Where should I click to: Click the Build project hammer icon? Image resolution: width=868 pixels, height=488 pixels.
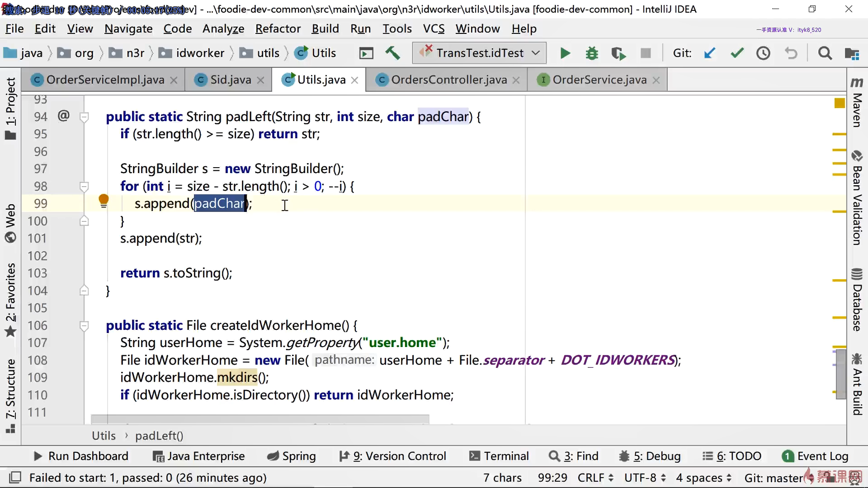point(392,53)
